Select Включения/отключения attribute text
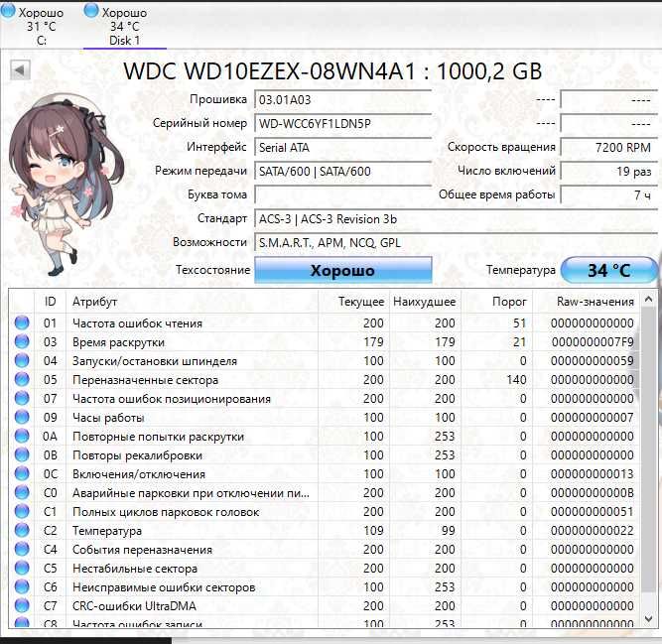Viewport: 662px width, 644px height. 139,474
